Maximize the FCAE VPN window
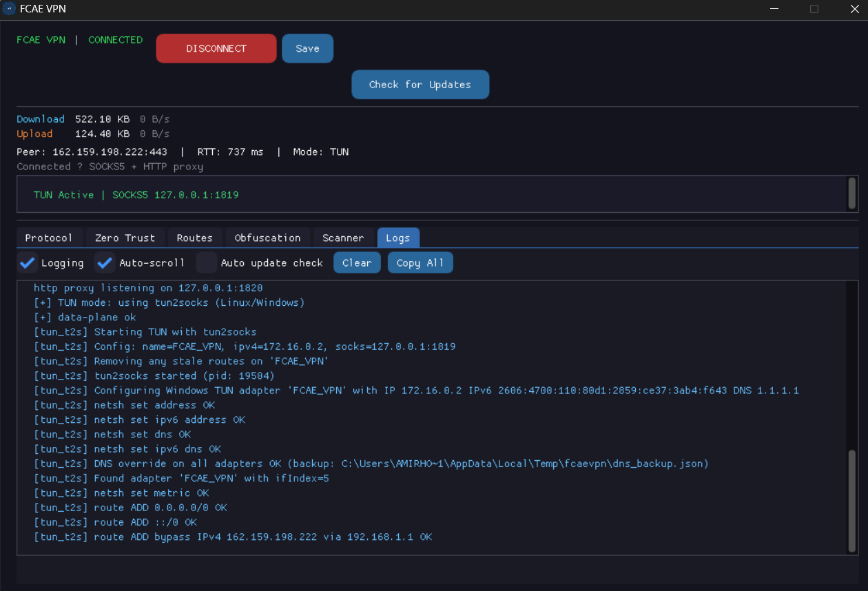This screenshot has height=591, width=868. (814, 9)
